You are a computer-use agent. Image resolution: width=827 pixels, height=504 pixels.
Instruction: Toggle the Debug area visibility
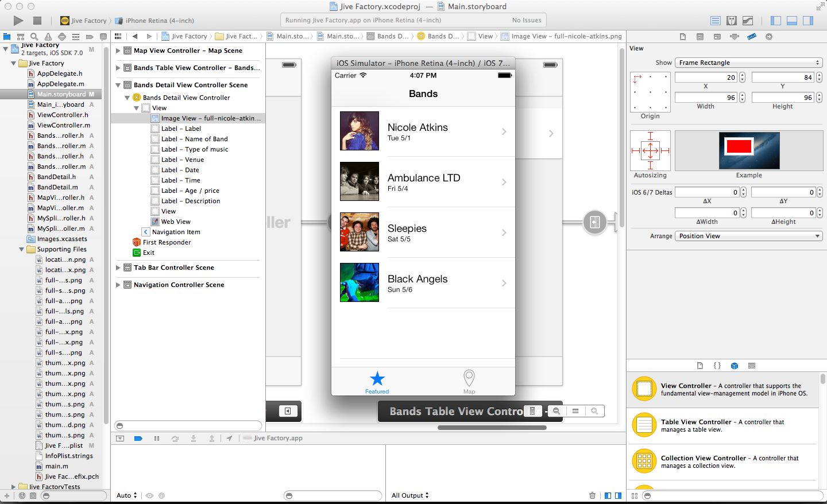(792, 21)
